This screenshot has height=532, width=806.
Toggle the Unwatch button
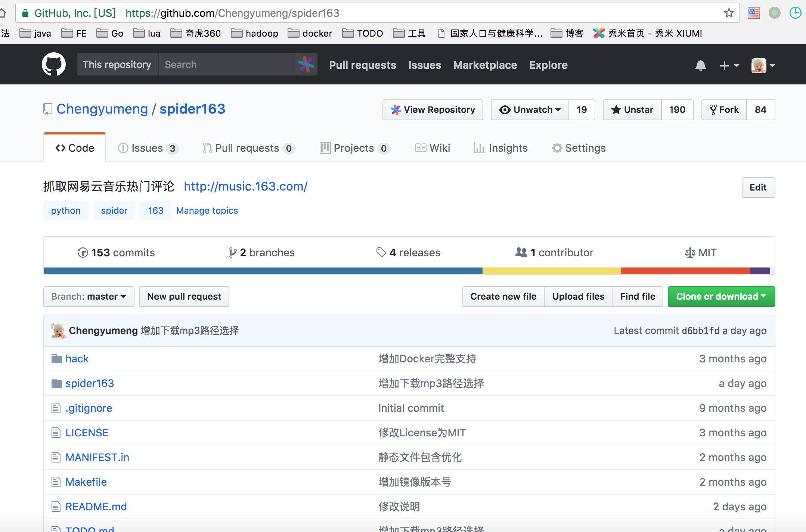[530, 110]
